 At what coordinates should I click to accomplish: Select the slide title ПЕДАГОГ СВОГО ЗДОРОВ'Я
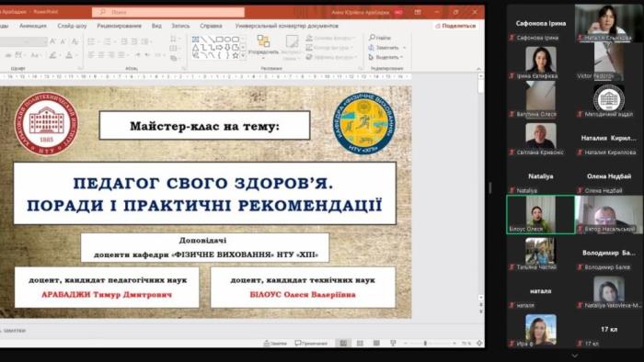point(203,184)
